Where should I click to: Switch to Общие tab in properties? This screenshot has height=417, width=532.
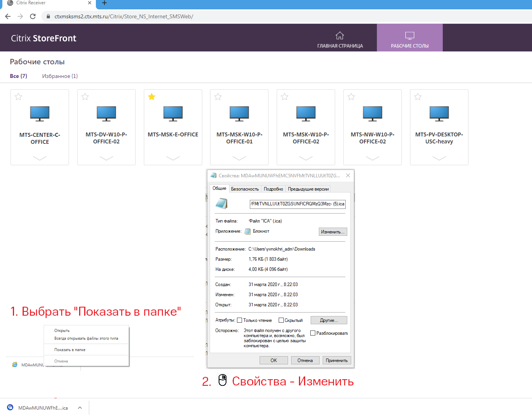(x=219, y=188)
